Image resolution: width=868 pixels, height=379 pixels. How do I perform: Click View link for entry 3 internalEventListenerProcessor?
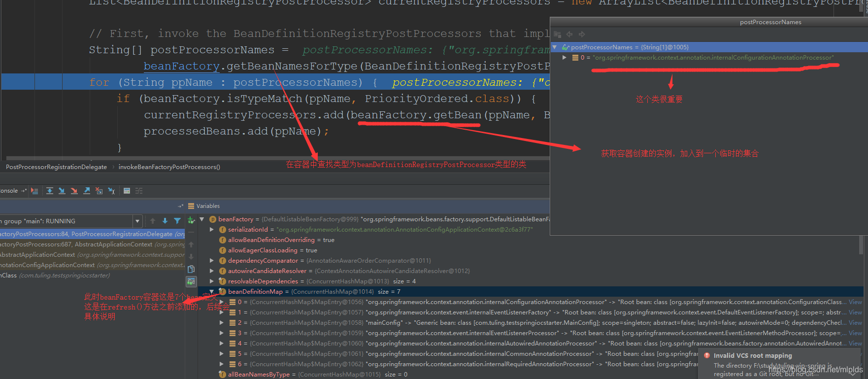(x=856, y=333)
